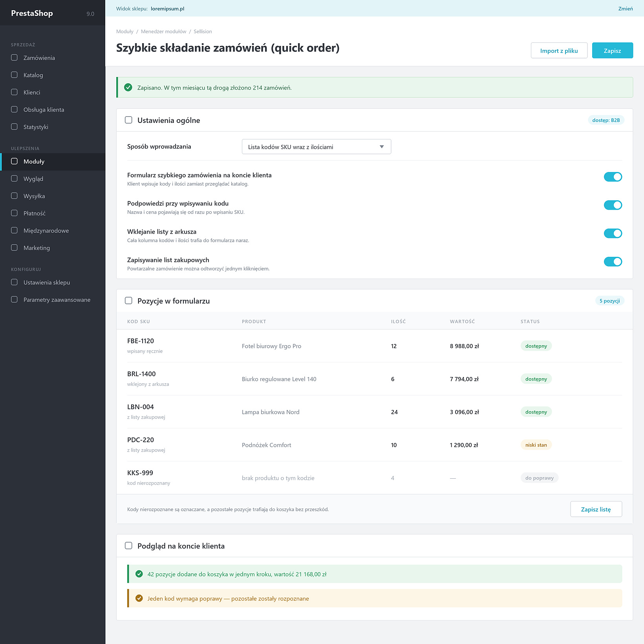
Task: Click the 5 pozycji badge
Action: [x=609, y=301]
